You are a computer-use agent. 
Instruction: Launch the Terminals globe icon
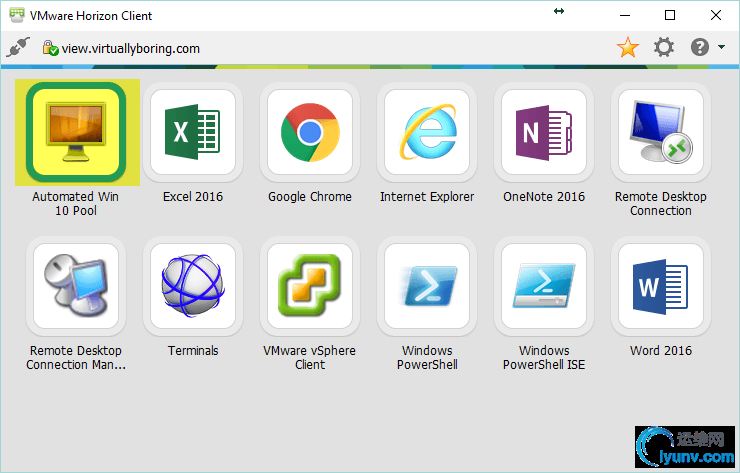click(193, 286)
